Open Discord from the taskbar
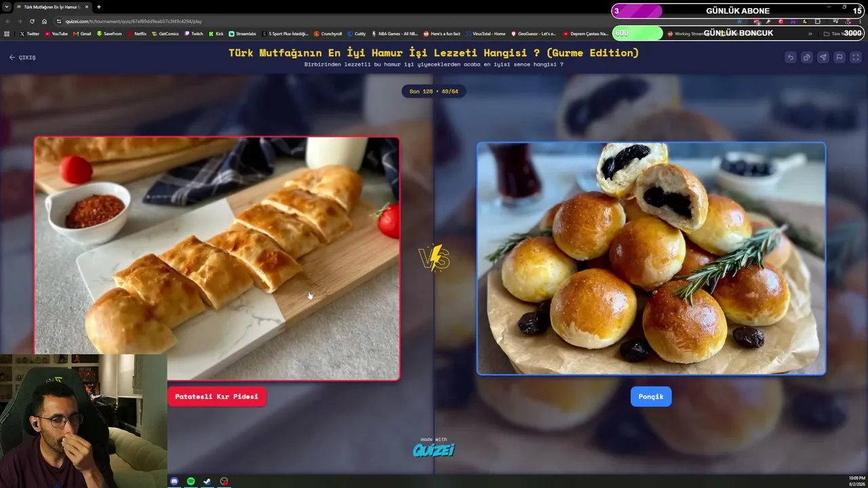 coord(174,481)
